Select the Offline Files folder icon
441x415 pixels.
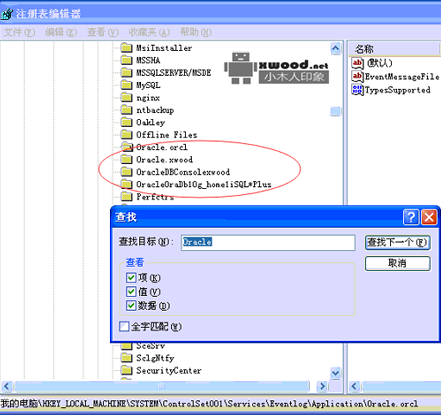click(x=126, y=135)
